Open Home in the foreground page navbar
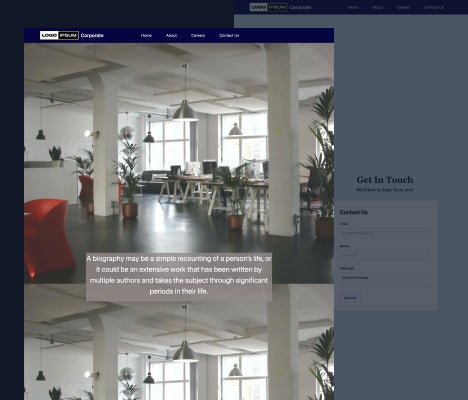468x400 pixels. coord(146,35)
